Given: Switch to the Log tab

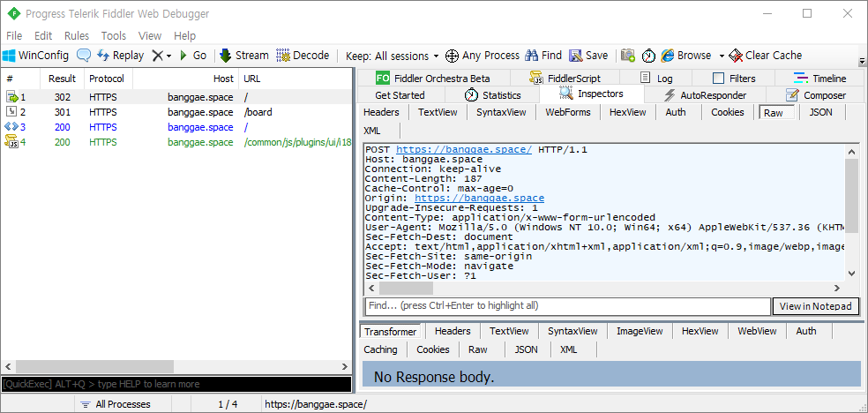Looking at the screenshot, I should tap(656, 78).
